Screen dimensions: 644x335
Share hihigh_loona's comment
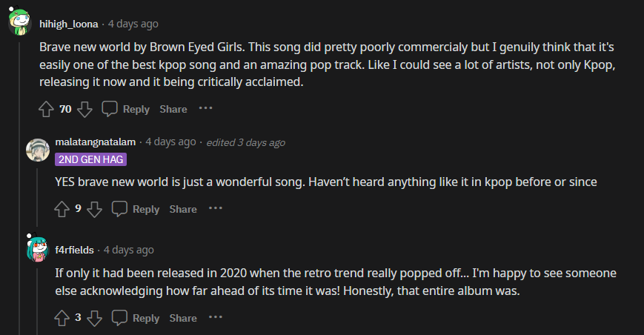pos(173,109)
